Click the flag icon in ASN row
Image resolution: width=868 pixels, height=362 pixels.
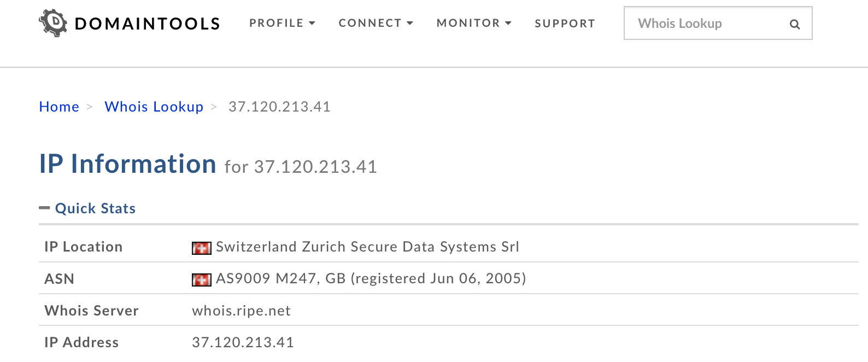201,280
